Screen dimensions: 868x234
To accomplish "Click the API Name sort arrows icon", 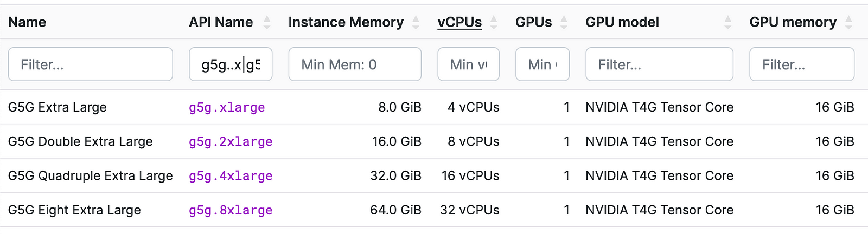I will [267, 22].
